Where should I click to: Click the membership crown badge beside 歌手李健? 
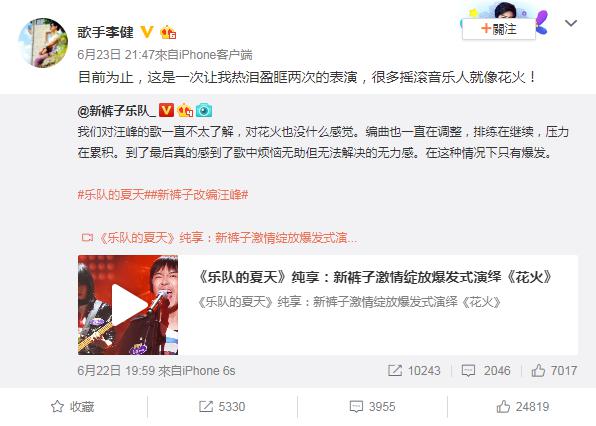click(x=168, y=33)
